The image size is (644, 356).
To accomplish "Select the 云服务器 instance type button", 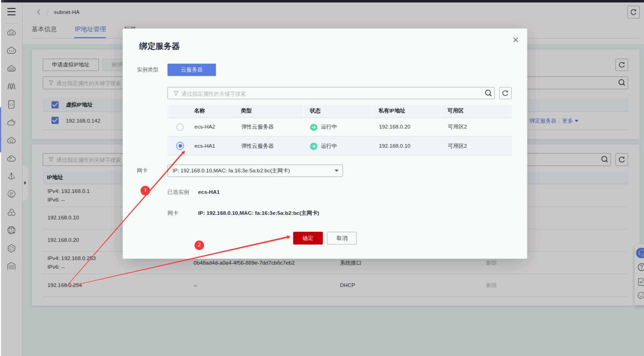I will 192,70.
